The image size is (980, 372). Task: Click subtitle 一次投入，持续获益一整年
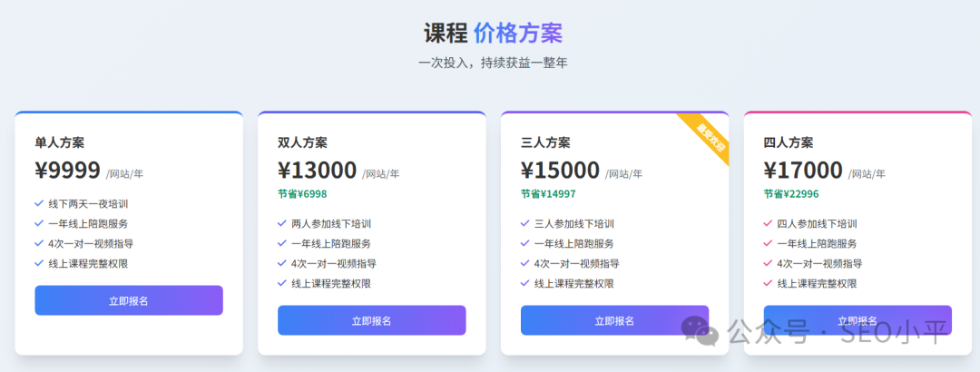493,64
